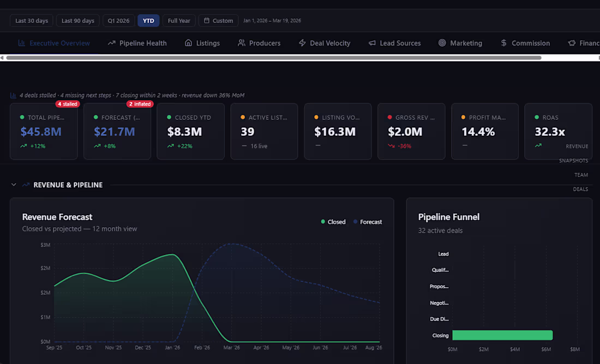Toggle the Forecast series in chart legend
This screenshot has height=364, width=600.
coord(368,222)
